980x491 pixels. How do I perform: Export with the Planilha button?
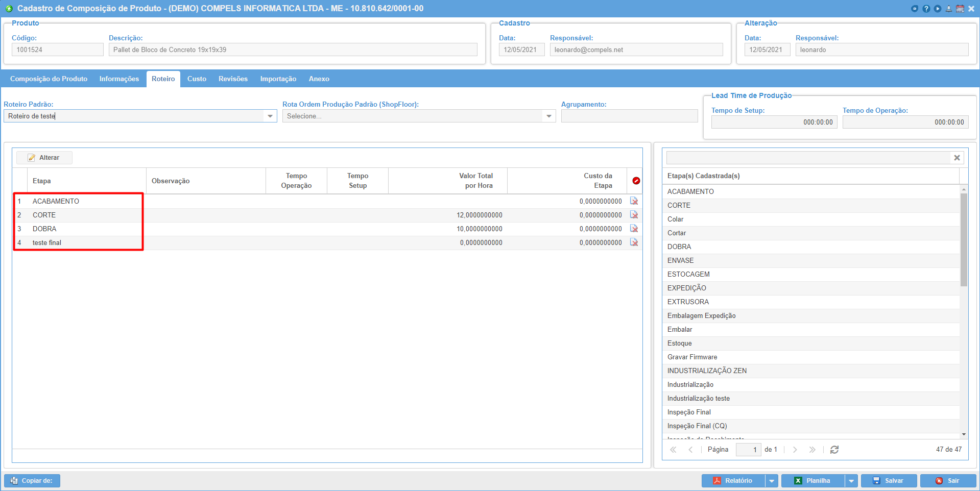813,481
